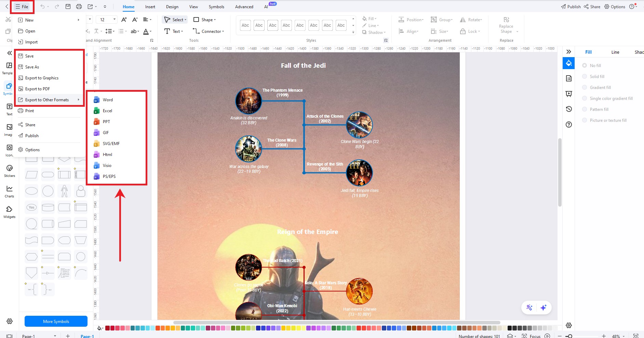Open the presentation screen icon
Image resolution: width=644 pixels, height=338 pixels.
[x=569, y=94]
